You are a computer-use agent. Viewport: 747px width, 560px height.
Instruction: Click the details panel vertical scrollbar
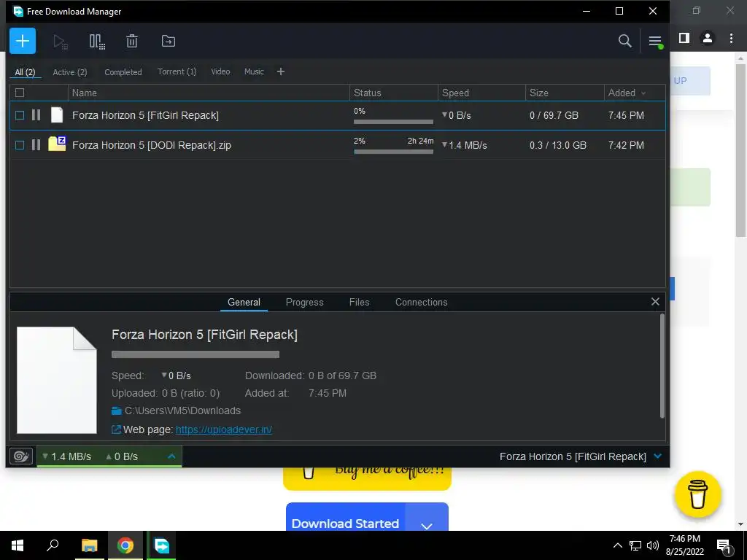pos(662,366)
